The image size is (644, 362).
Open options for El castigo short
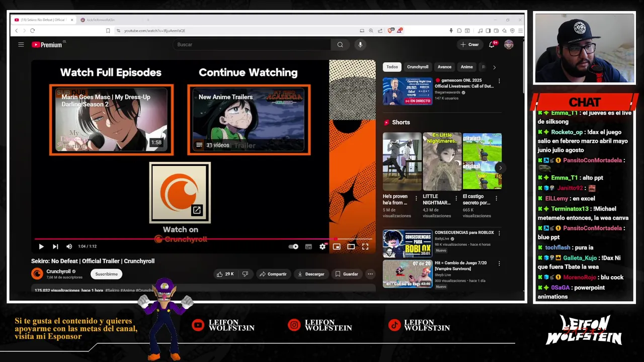tap(496, 199)
